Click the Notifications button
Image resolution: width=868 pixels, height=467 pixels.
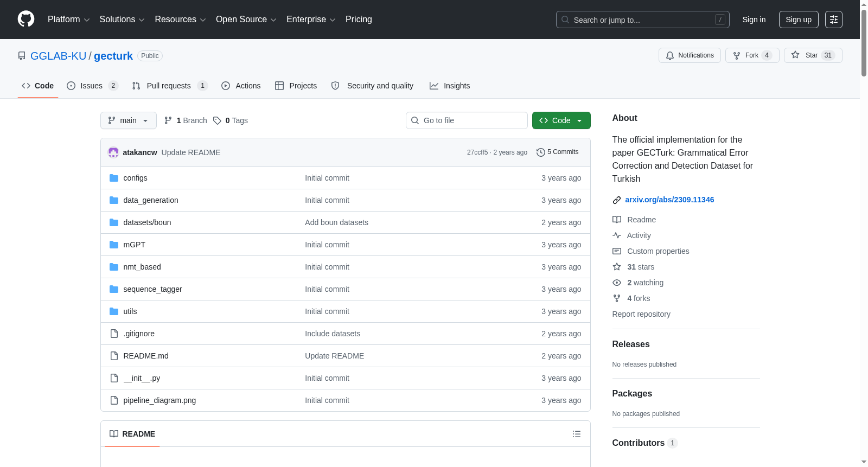[690, 55]
